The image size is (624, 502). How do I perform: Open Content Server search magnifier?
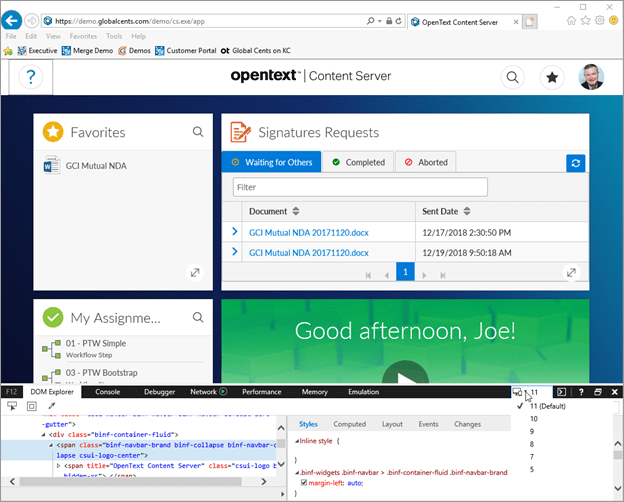point(513,77)
